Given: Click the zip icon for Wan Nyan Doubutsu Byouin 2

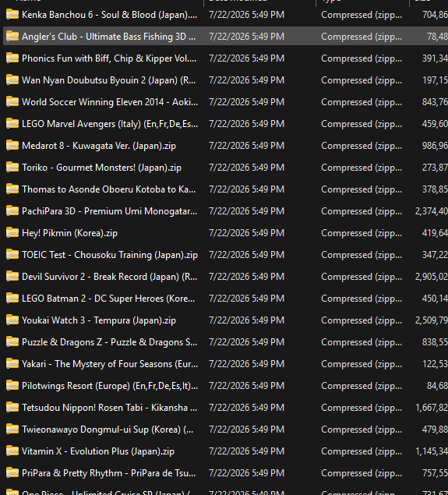Looking at the screenshot, I should [12, 80].
